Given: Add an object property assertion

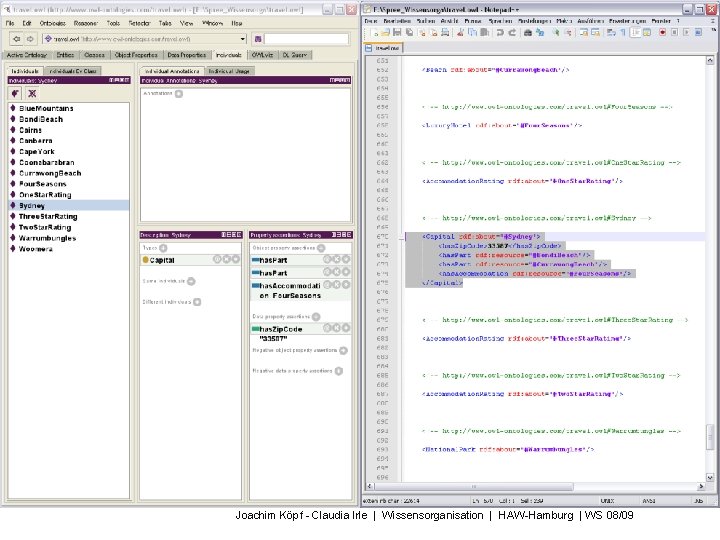Looking at the screenshot, I should click(321, 248).
